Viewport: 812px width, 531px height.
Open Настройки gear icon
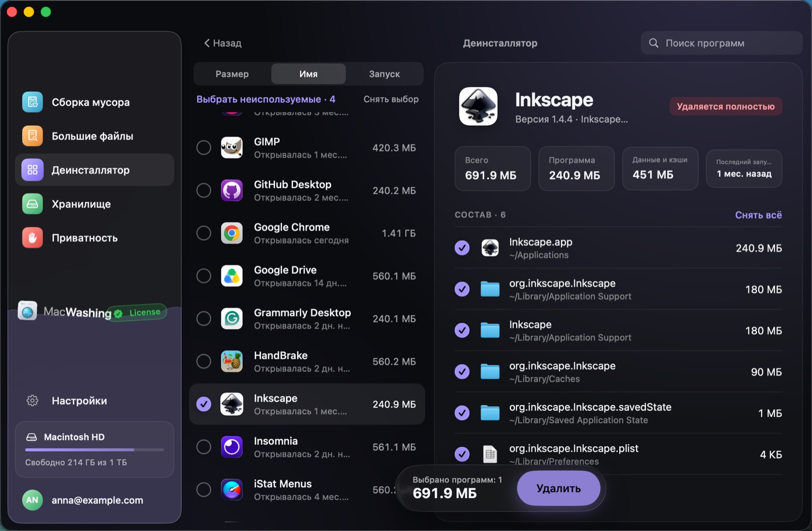point(32,401)
